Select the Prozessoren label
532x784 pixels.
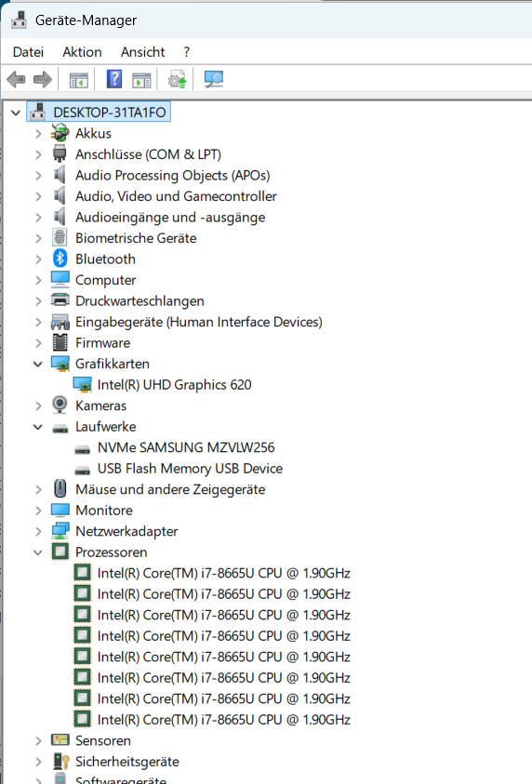(x=111, y=552)
